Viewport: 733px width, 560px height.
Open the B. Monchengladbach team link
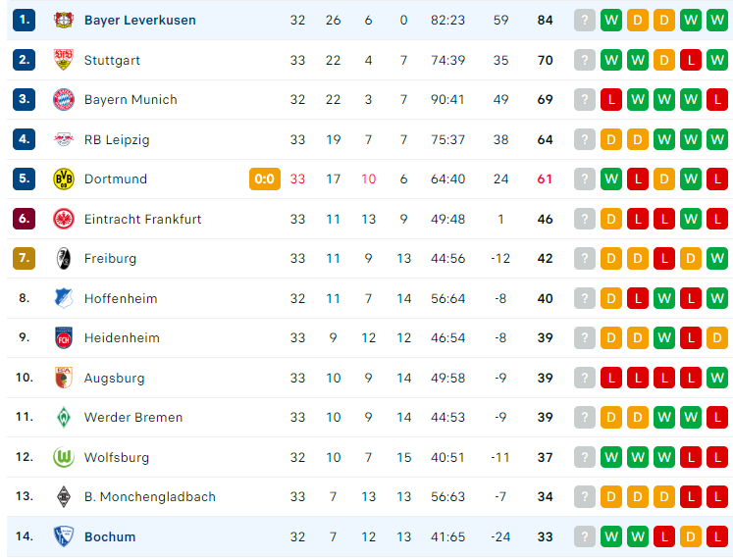[x=150, y=497]
